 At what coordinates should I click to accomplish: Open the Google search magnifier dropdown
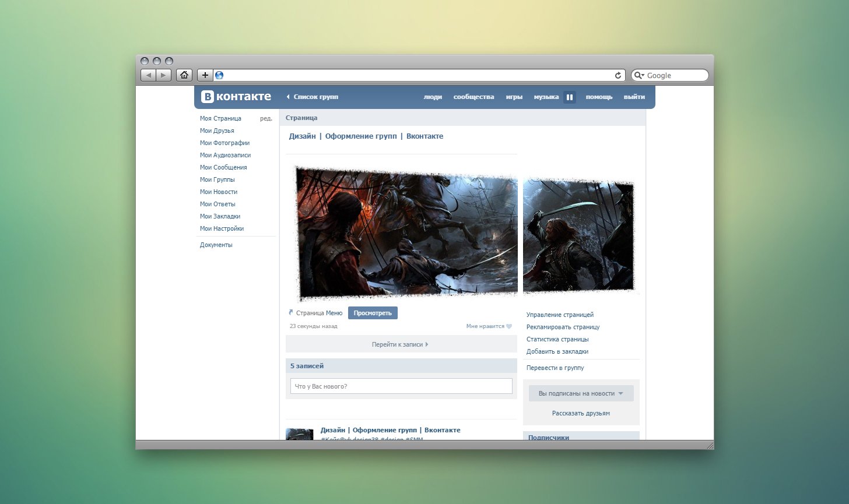(x=640, y=75)
